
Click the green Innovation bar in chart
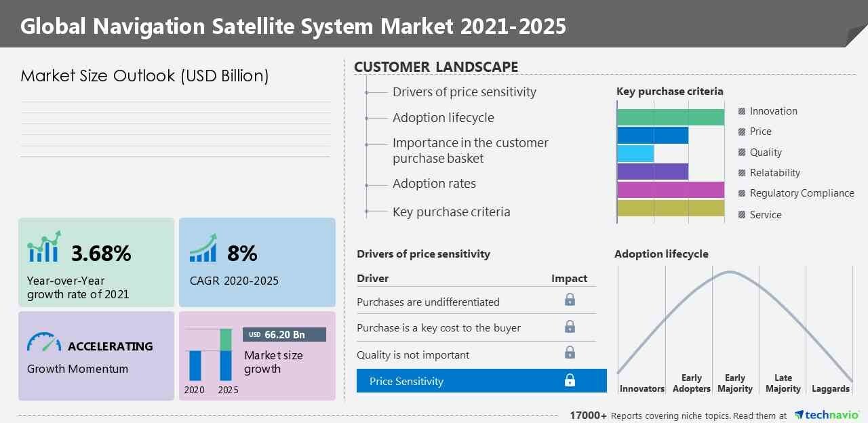click(x=670, y=117)
